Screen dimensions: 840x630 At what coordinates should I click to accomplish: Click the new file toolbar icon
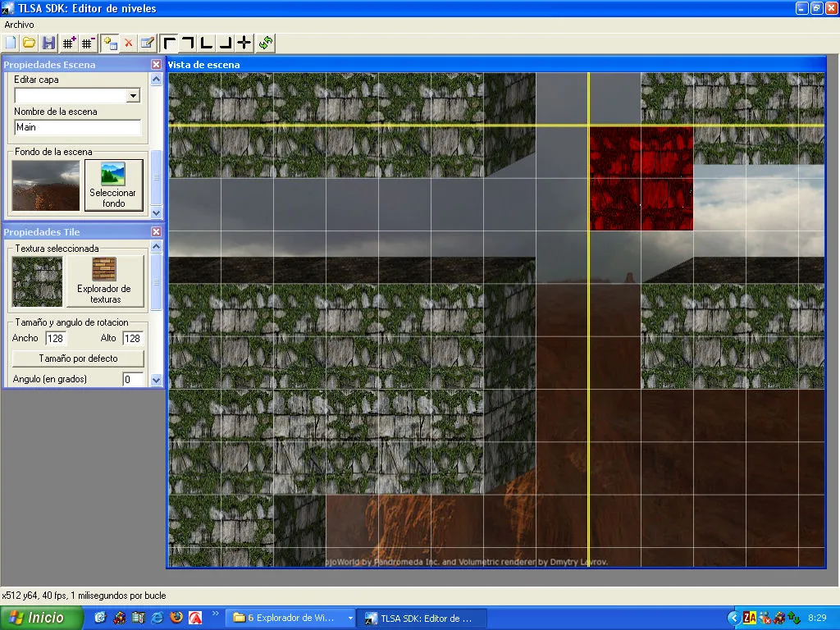(11, 43)
